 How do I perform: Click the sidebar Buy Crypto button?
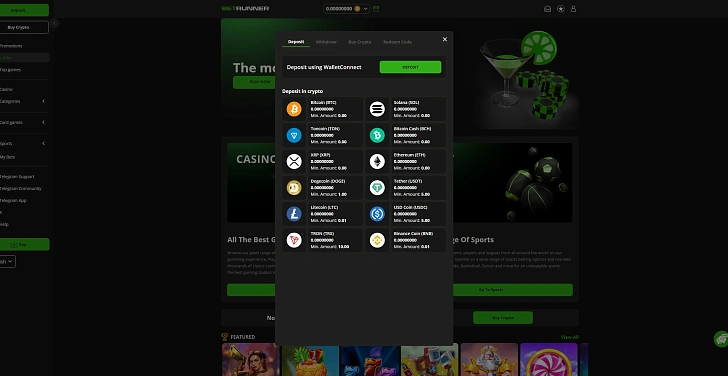[23, 27]
